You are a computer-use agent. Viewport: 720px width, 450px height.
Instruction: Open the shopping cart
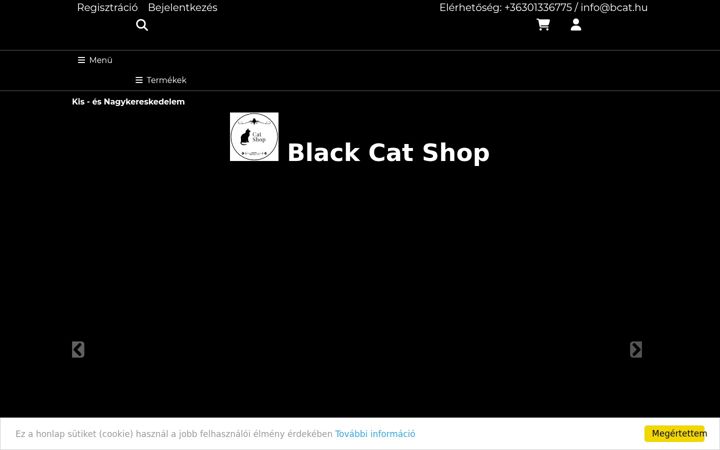click(x=543, y=25)
